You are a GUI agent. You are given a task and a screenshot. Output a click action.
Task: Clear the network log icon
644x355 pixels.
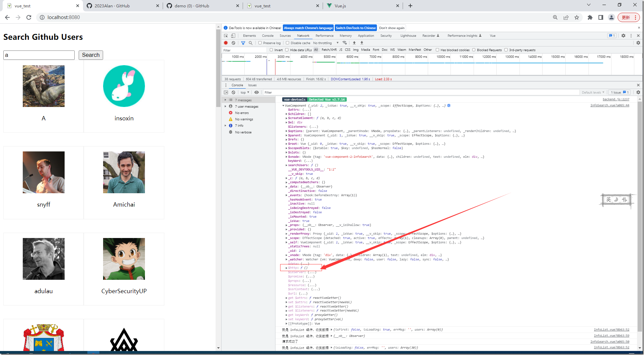[233, 43]
